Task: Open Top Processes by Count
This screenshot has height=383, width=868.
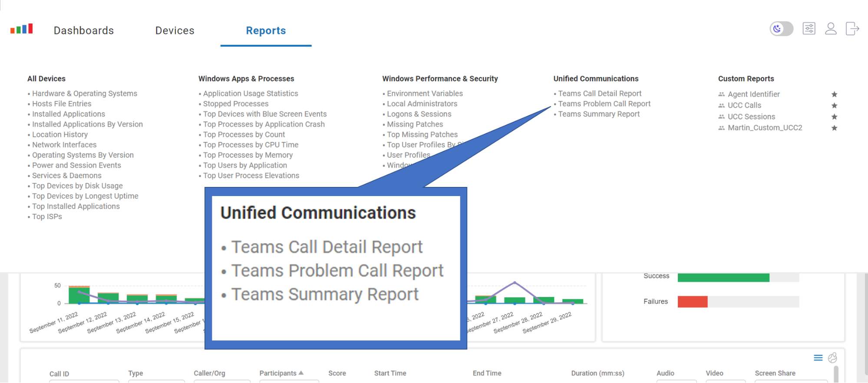Action: [x=244, y=135]
